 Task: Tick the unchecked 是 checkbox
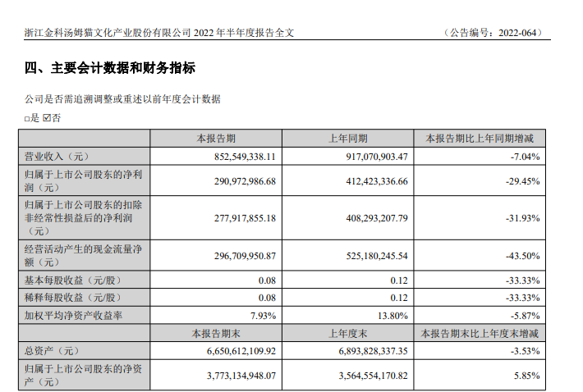click(27, 119)
